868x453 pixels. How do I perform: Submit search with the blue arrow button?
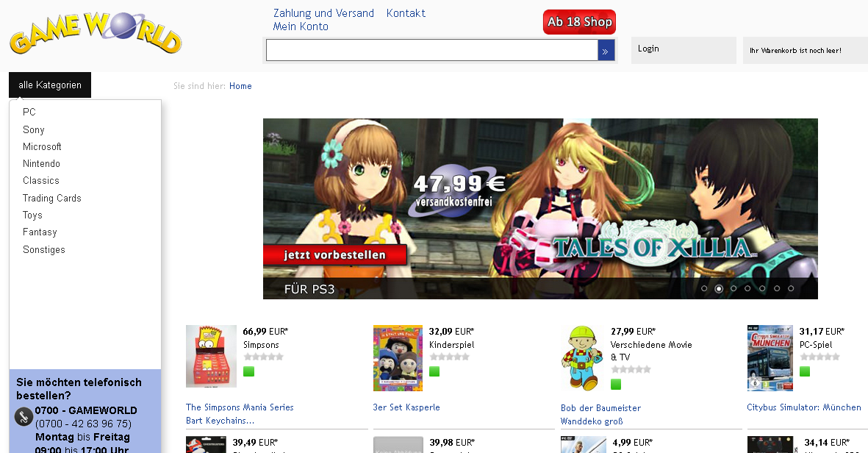point(606,51)
